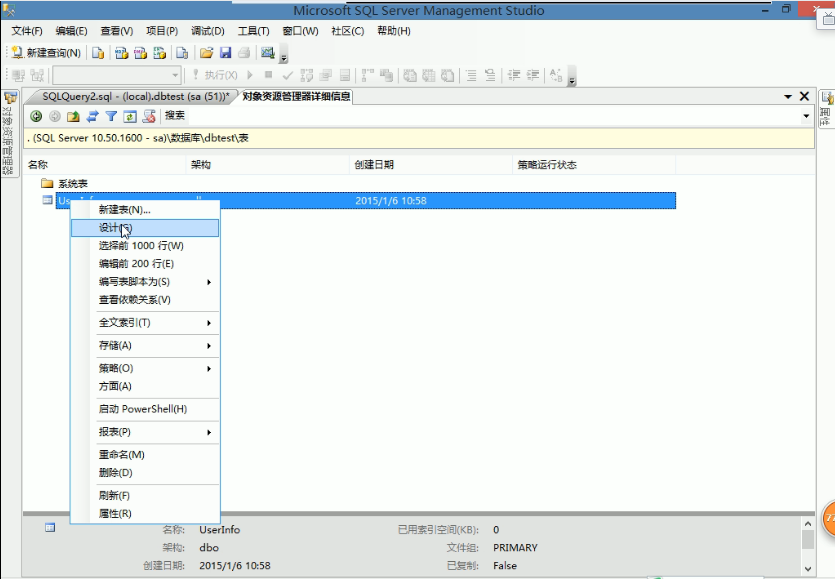Open 调试(D) menu
Image resolution: width=835 pixels, height=579 pixels.
tap(208, 31)
